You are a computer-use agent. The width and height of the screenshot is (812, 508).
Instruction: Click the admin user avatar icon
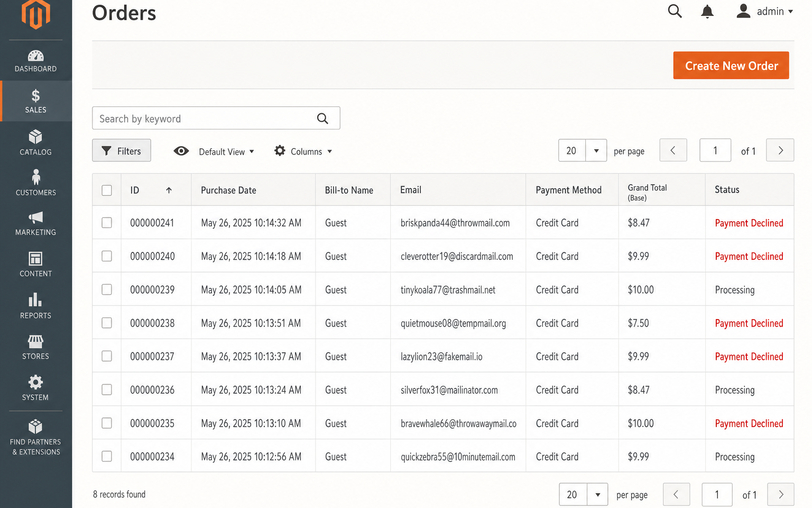pos(743,11)
